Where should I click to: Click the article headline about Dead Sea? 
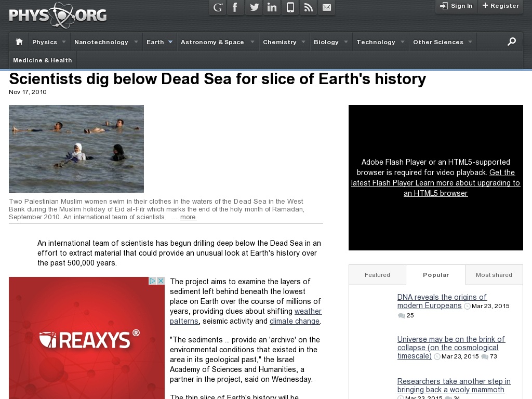[218, 79]
